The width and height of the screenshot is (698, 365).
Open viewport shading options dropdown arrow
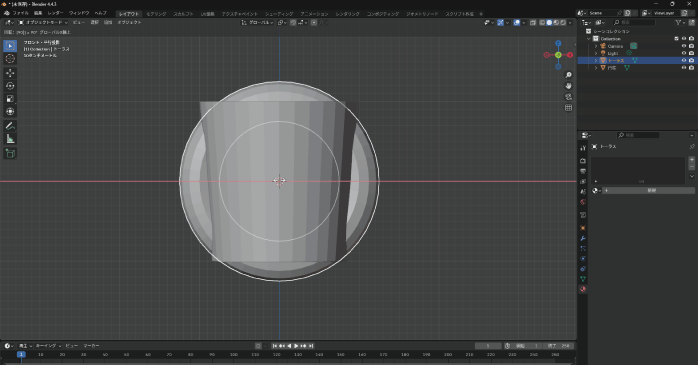[x=570, y=22]
